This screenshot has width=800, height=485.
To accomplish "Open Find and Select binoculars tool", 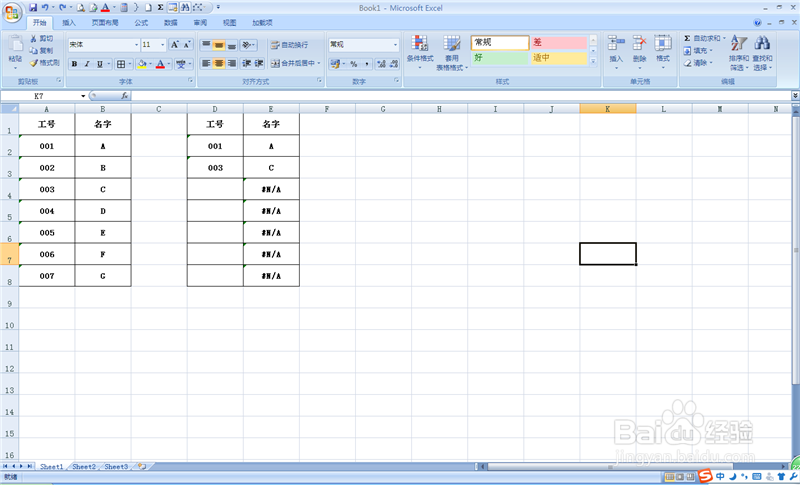I will pyautogui.click(x=762, y=53).
